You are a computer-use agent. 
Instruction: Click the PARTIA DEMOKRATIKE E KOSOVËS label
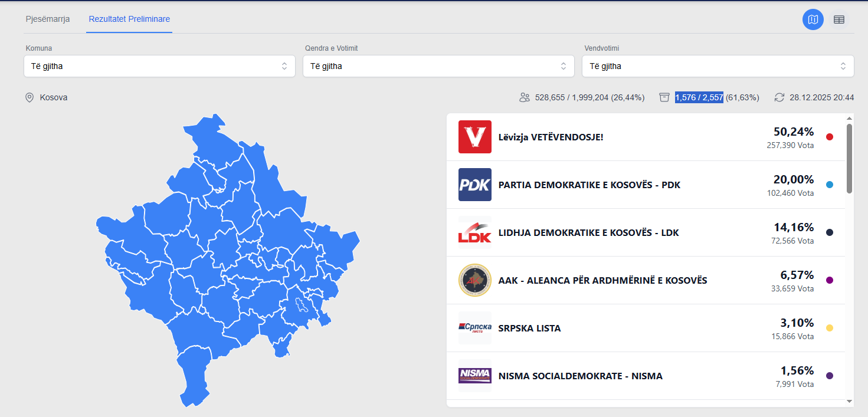[x=589, y=185]
